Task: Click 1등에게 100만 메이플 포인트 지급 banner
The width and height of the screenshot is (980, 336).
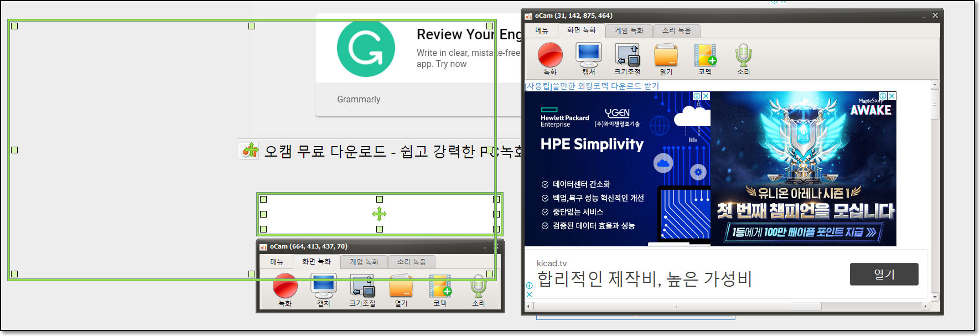Action: [x=804, y=232]
